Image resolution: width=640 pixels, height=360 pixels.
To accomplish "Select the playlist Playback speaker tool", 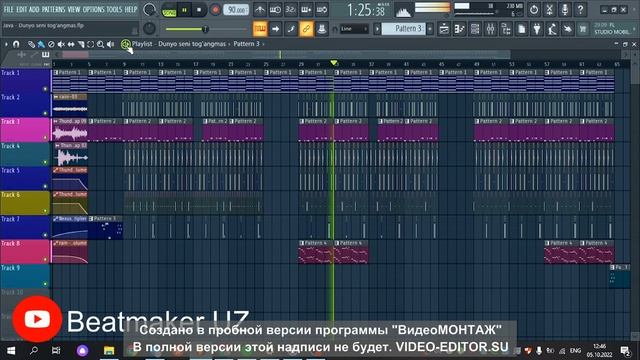I will 110,44.
